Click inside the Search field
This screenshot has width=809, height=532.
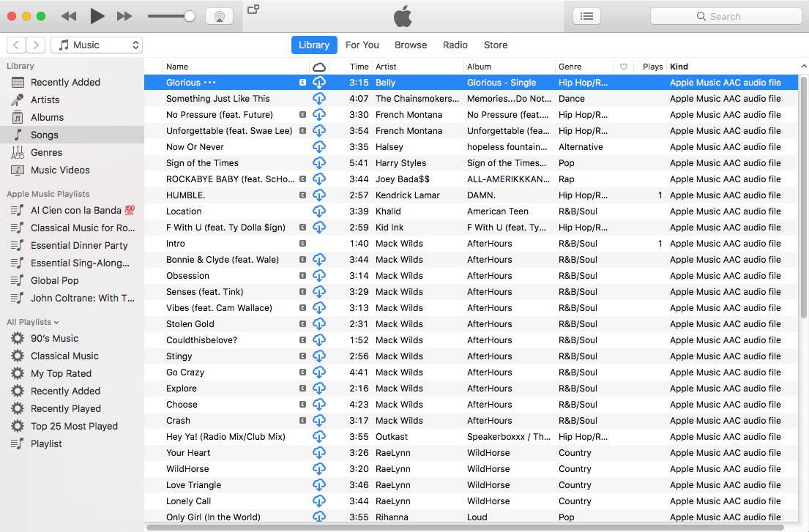(726, 15)
